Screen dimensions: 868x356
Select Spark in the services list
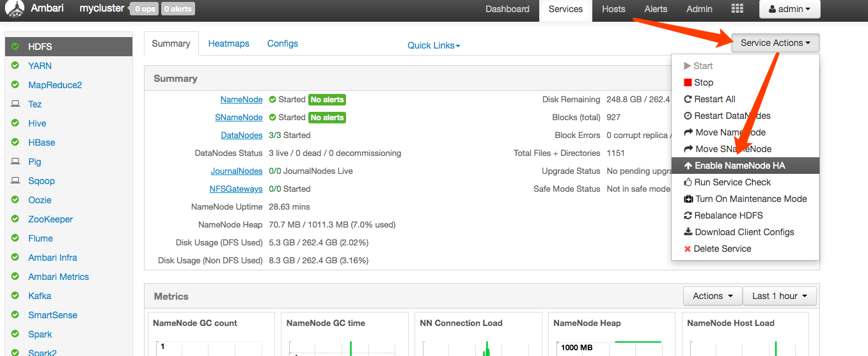coord(40,334)
